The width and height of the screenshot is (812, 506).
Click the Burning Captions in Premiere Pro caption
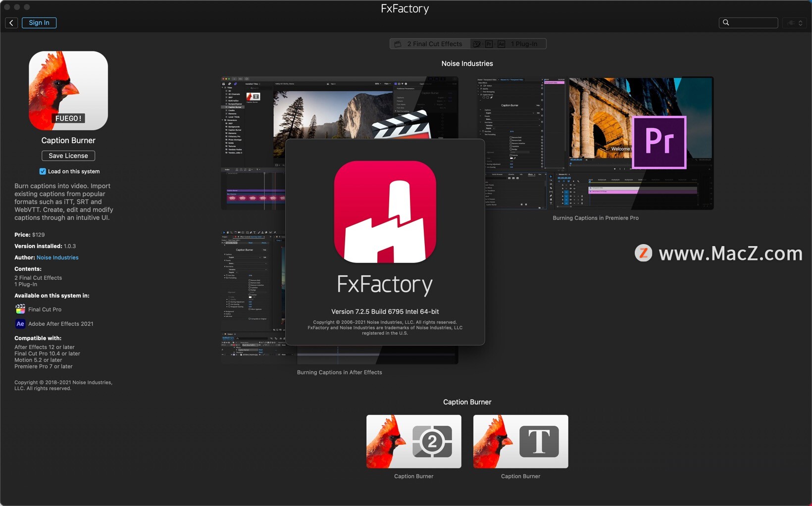pyautogui.click(x=596, y=218)
